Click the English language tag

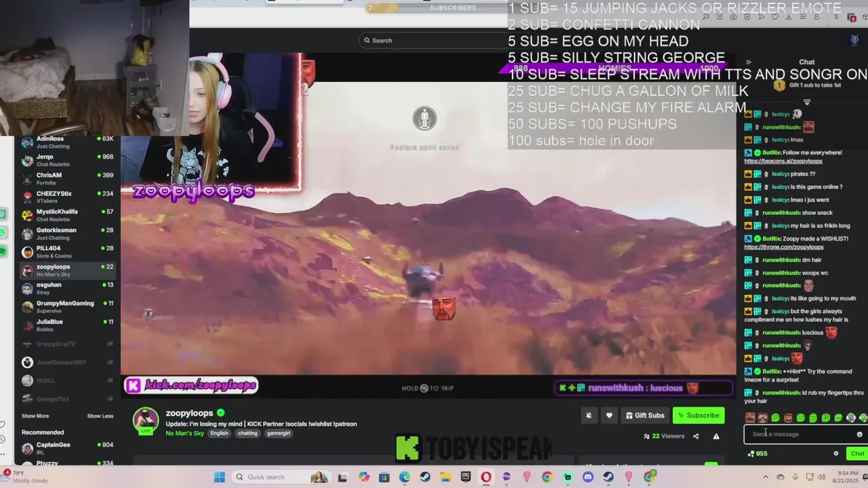(x=219, y=433)
